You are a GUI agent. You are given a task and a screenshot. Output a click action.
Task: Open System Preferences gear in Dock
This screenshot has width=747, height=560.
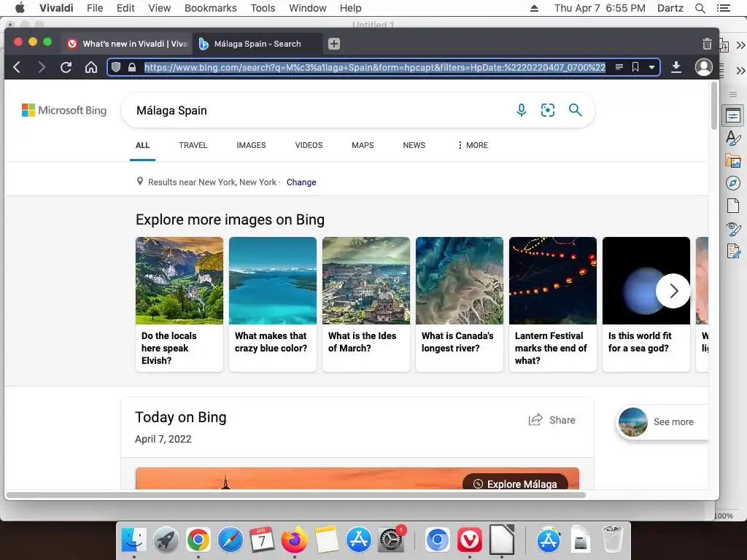point(391,540)
